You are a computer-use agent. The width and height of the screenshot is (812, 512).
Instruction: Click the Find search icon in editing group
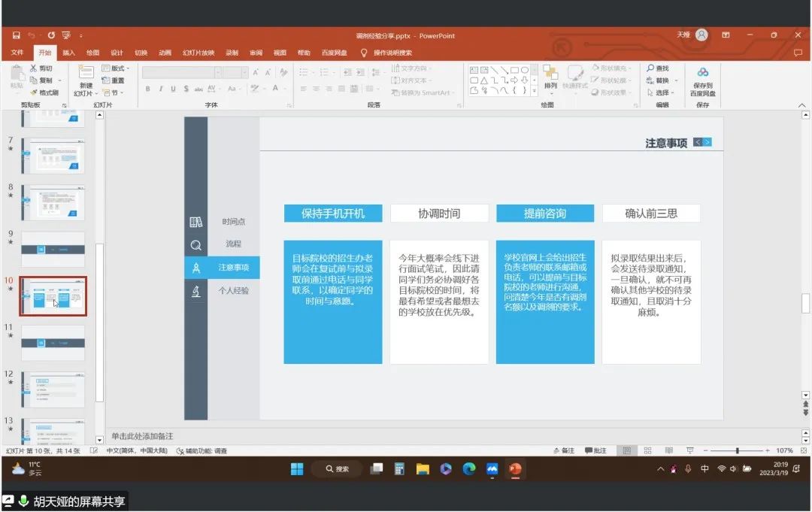point(650,68)
